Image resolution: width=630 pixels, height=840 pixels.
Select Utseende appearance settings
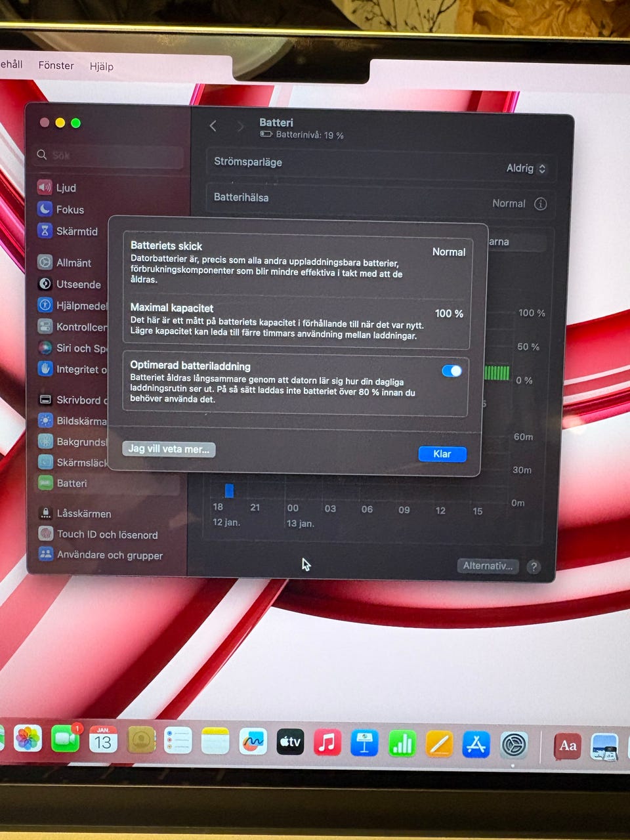pos(77,284)
